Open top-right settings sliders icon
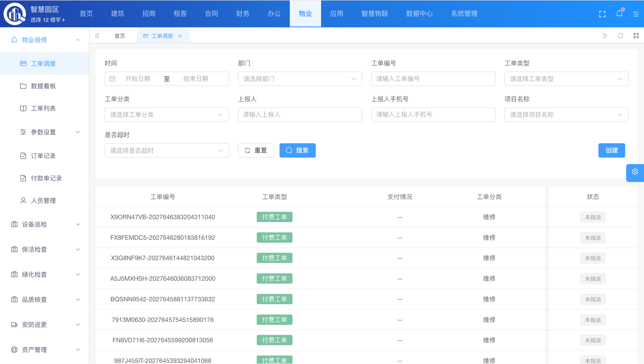Viewport: 644px width, 364px height. (636, 14)
